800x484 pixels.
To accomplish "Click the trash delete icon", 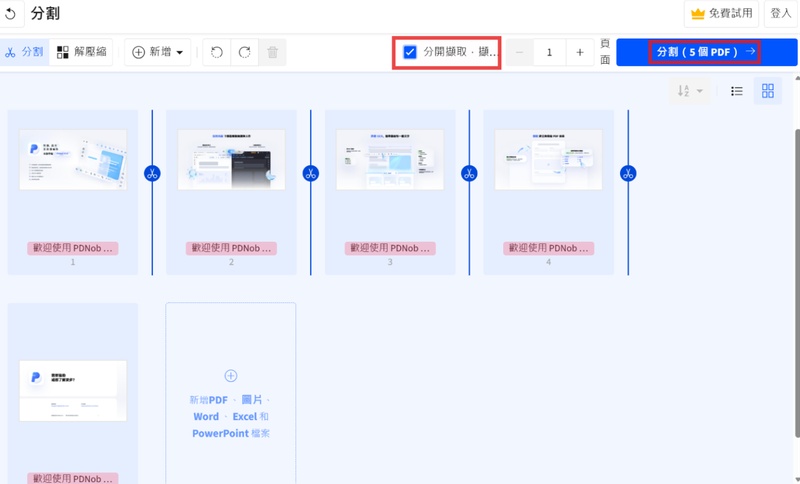I will (272, 52).
